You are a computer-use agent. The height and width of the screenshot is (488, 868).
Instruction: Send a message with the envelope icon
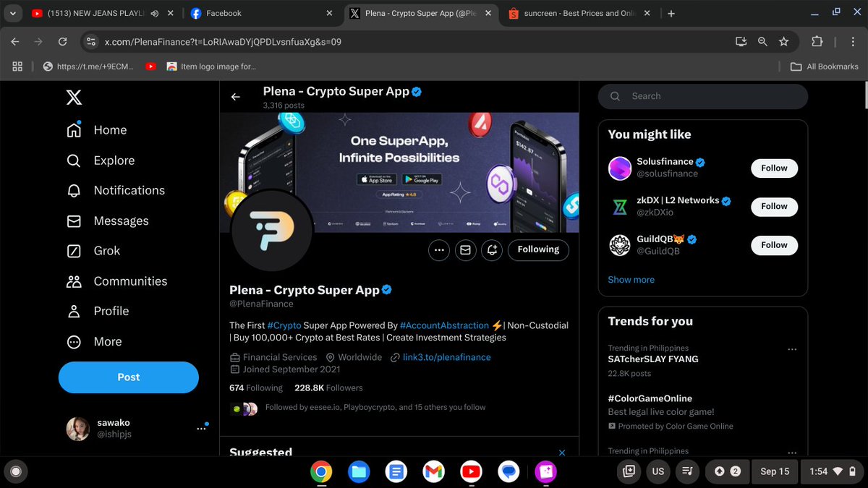click(465, 250)
